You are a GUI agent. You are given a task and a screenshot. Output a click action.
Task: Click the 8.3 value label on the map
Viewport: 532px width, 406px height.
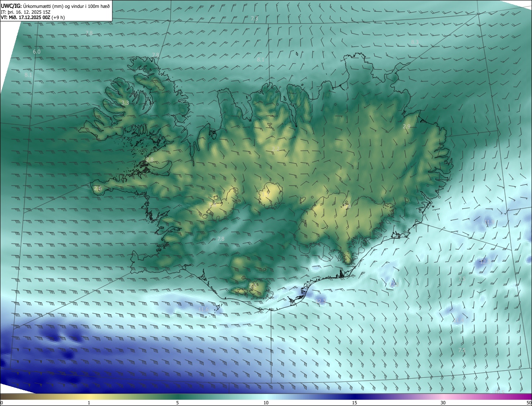[415, 42]
